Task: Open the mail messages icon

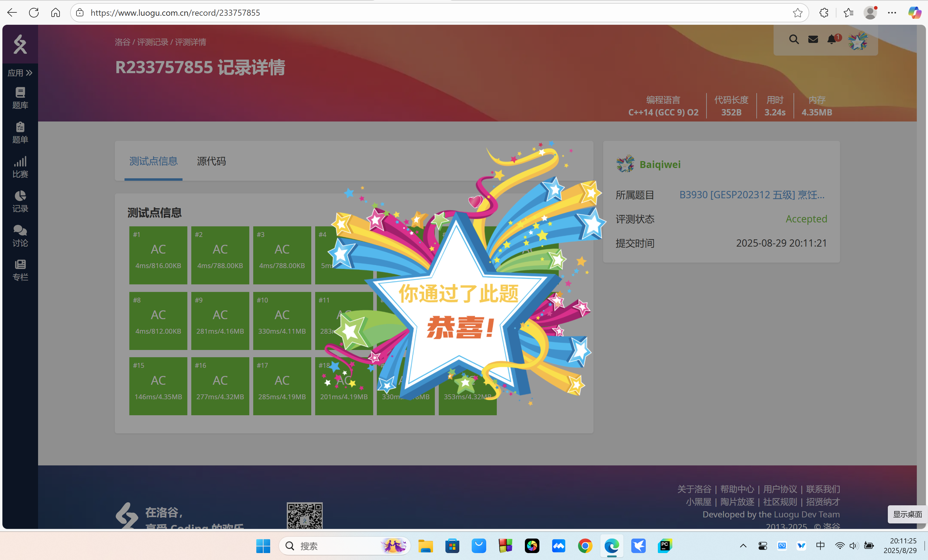Action: tap(813, 39)
